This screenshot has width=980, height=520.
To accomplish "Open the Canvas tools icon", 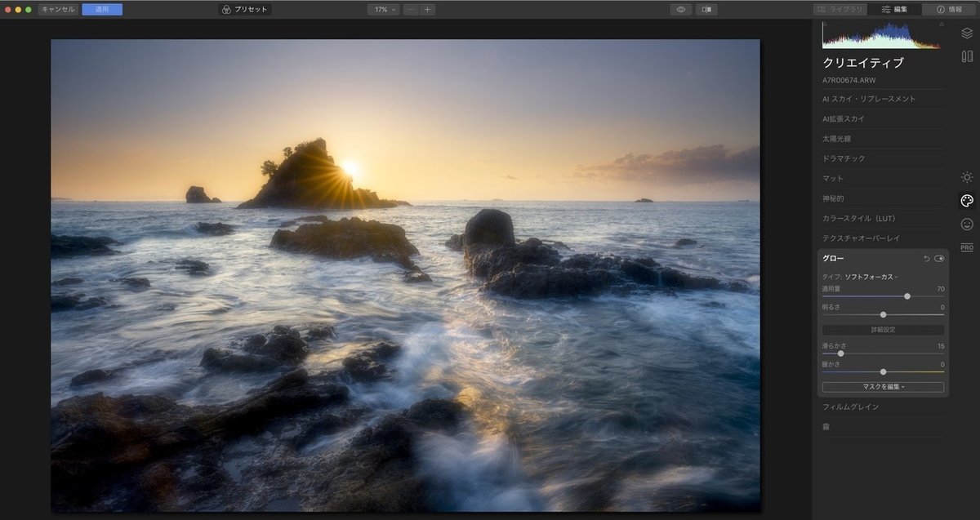I will [x=967, y=56].
